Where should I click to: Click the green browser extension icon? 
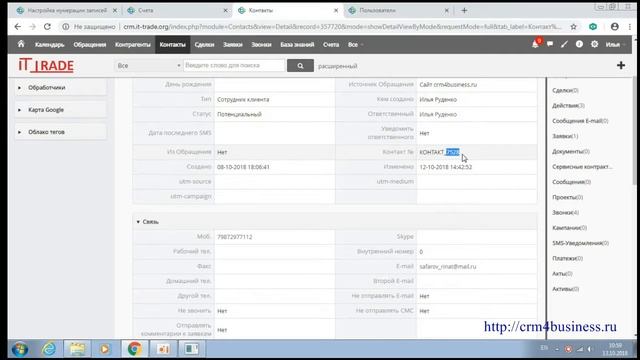coord(593,27)
